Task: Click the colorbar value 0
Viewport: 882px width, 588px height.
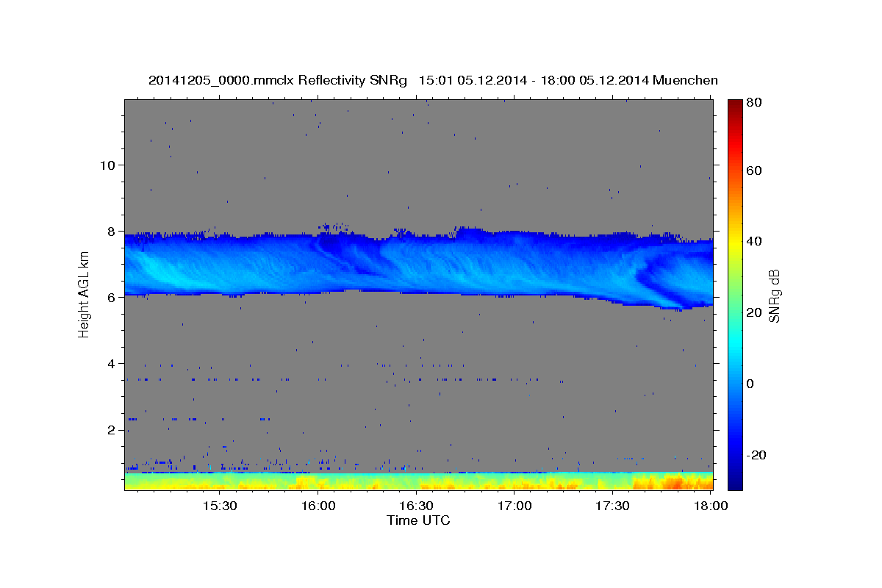Action: tap(750, 384)
